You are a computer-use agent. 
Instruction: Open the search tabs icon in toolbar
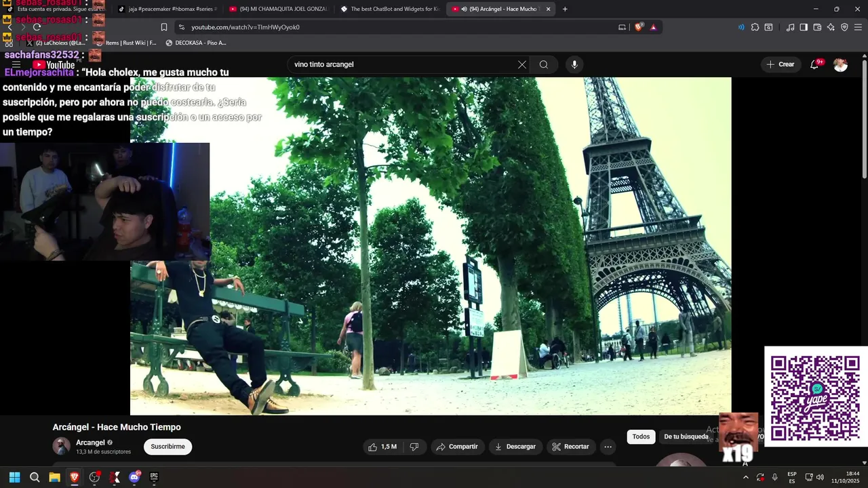tap(768, 27)
